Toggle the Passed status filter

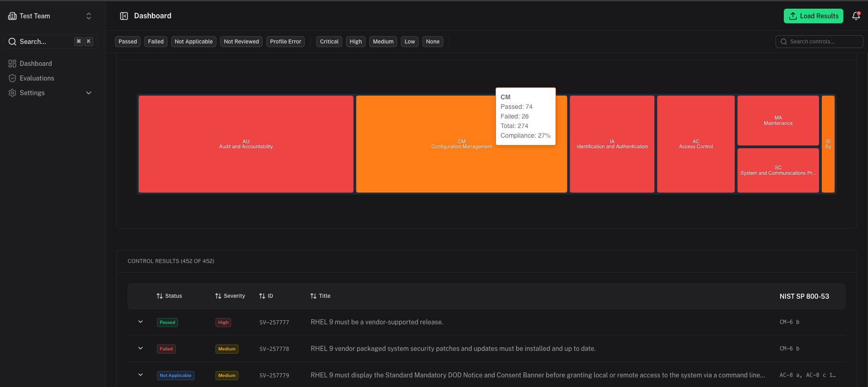[128, 42]
